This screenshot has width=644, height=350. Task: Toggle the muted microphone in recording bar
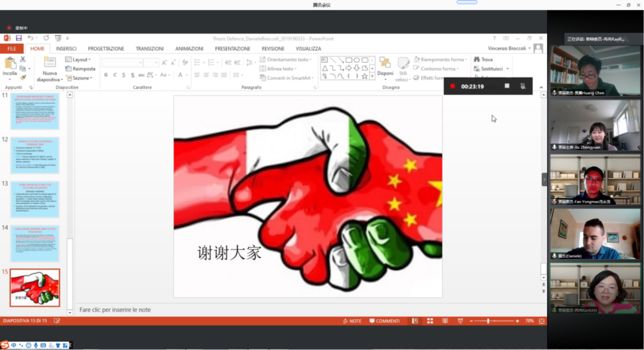click(x=523, y=86)
